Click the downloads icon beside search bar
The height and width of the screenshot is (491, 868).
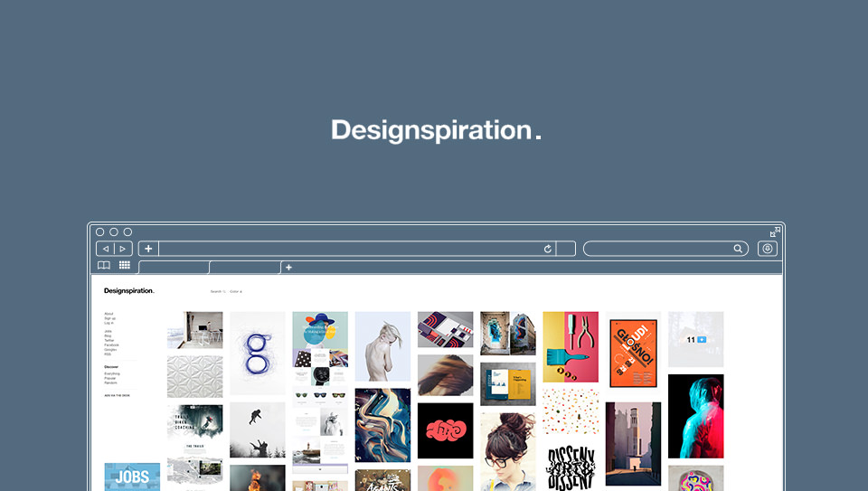click(768, 249)
